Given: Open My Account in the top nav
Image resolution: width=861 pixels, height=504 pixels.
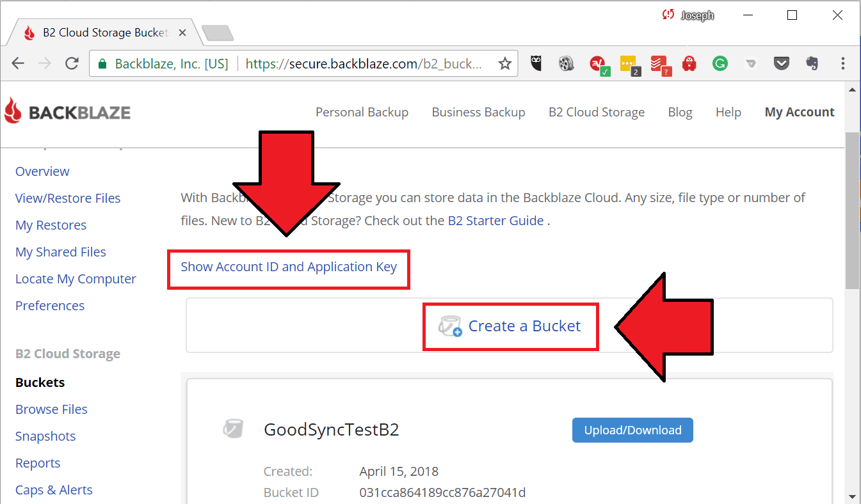Looking at the screenshot, I should point(800,112).
